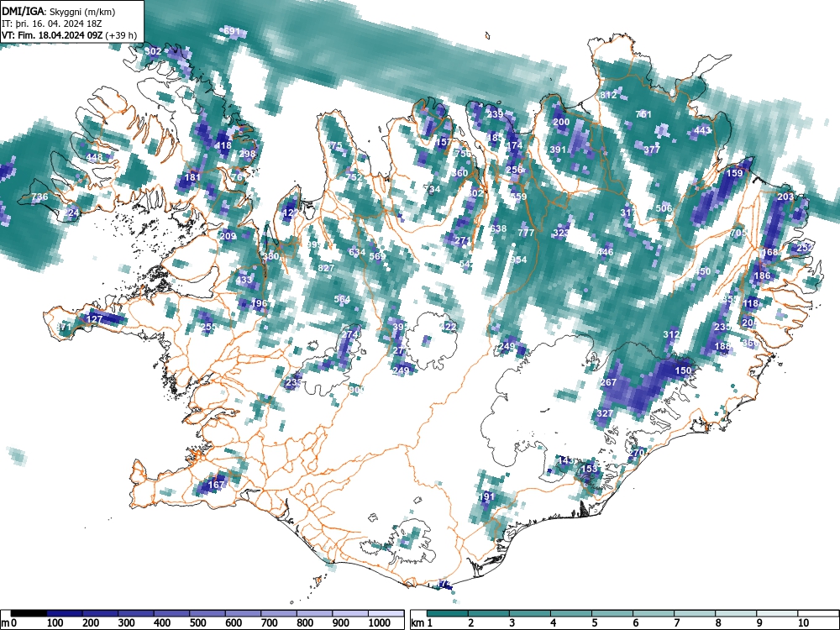Pick the navy swatch between 100 and 200 in the legend
Viewport: 840px width, 630px height.
click(x=65, y=613)
